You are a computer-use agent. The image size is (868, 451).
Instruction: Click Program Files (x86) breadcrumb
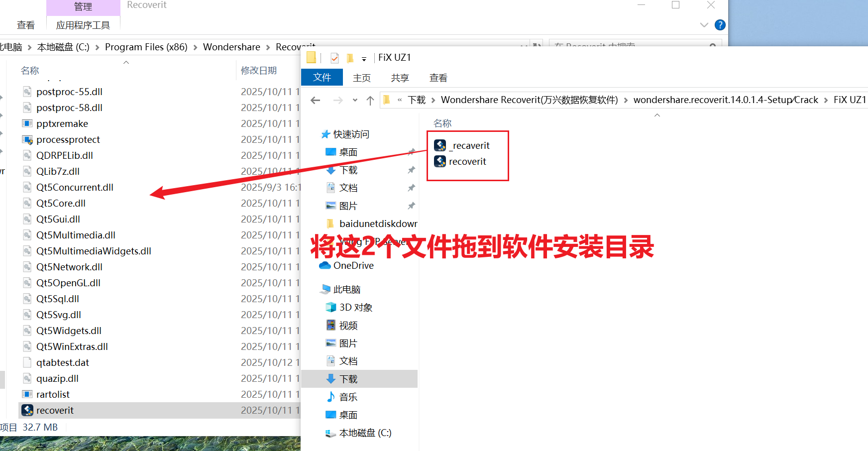146,47
